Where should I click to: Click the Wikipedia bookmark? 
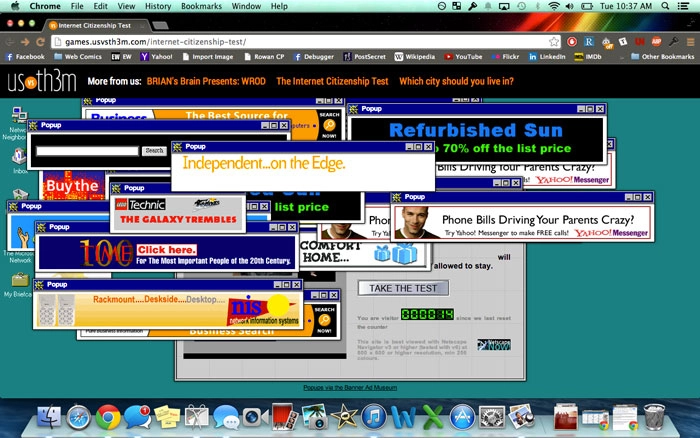[x=415, y=57]
